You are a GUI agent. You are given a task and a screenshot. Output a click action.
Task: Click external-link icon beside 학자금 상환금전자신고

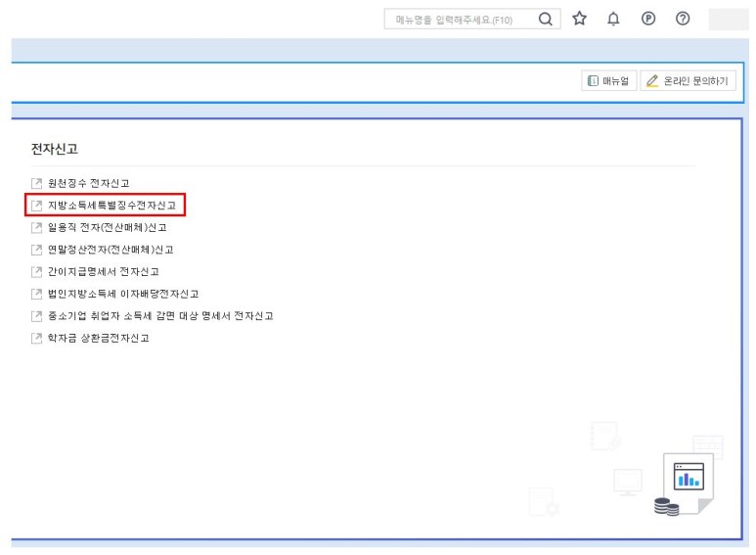pos(36,338)
